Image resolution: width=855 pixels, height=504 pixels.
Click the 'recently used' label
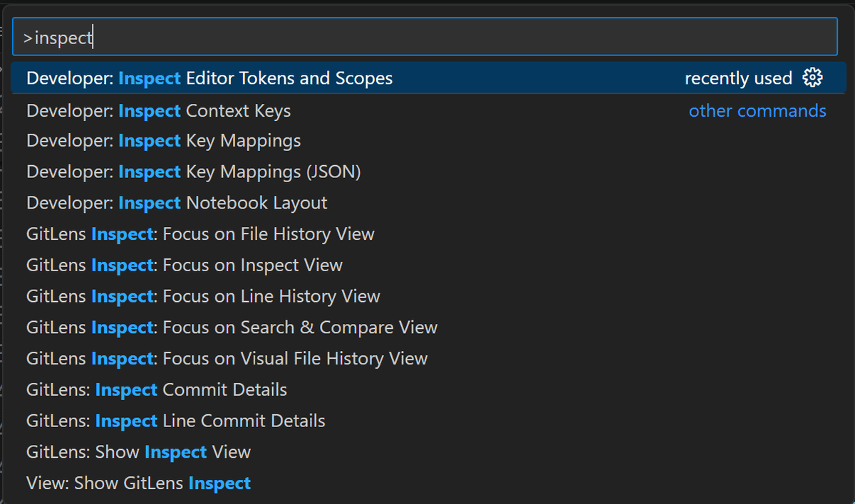(738, 78)
